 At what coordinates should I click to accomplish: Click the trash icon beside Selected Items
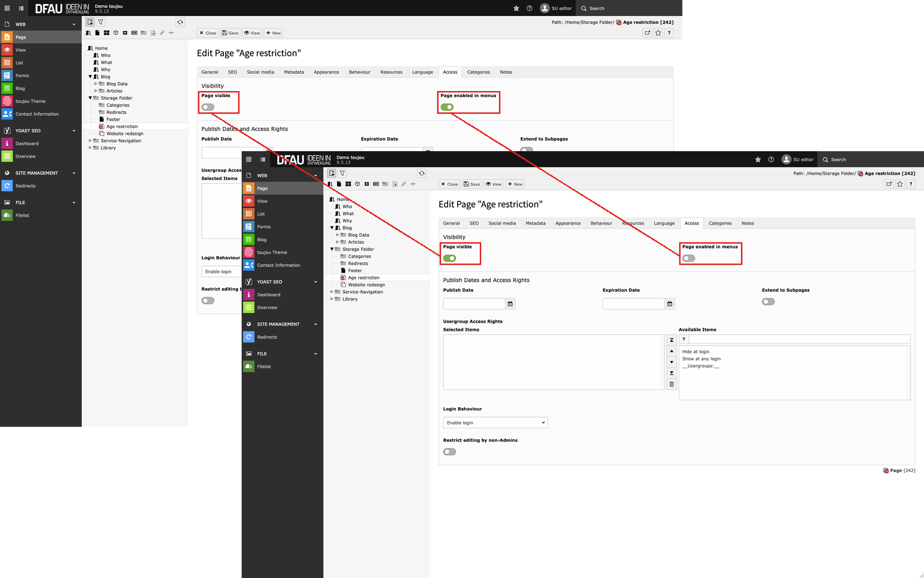[x=671, y=384]
